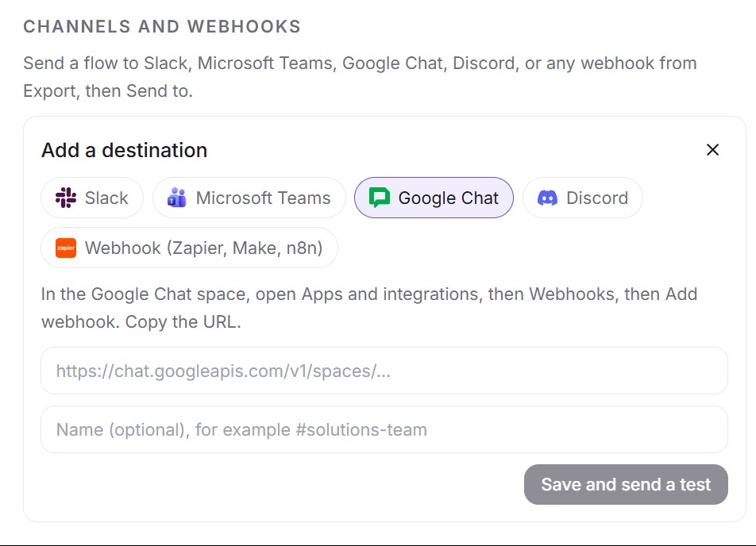Click the Channels and Webhooks heading
The width and height of the screenshot is (756, 546).
click(x=162, y=26)
